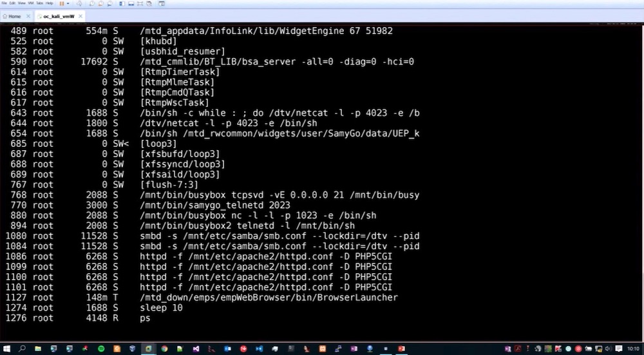Open the VM menu

(x=30, y=3)
